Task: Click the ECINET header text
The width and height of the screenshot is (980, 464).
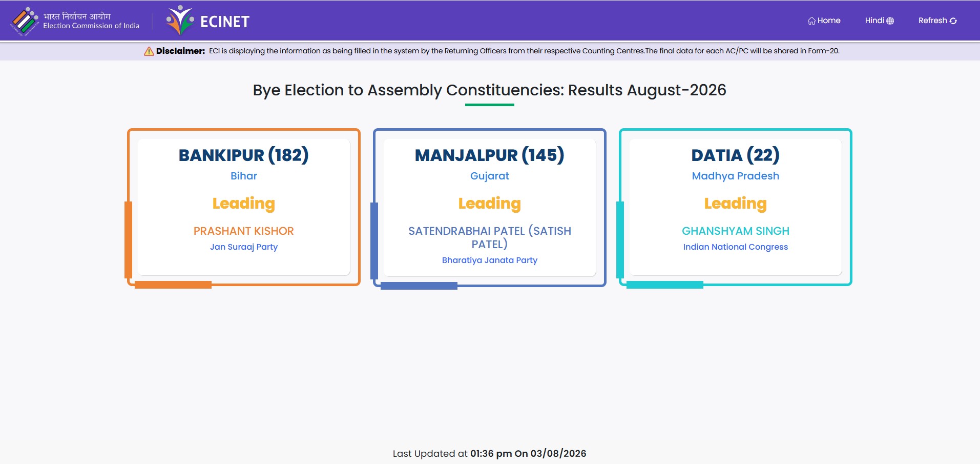Action: (225, 22)
